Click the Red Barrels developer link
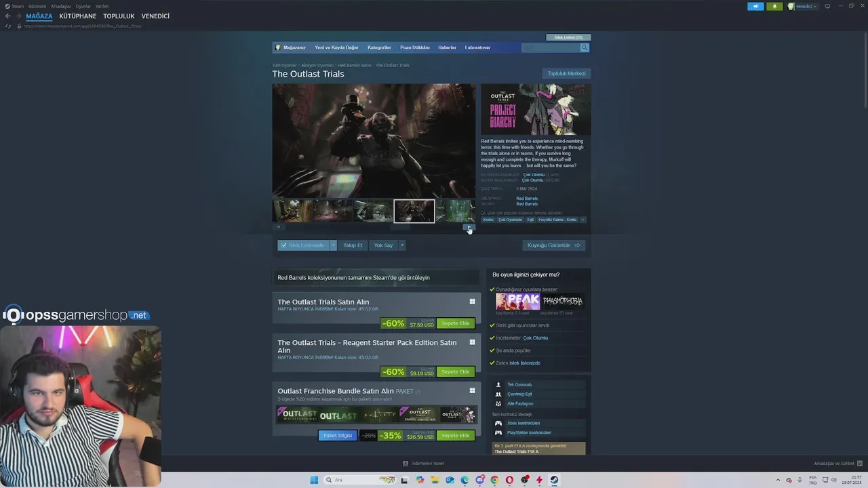 pos(527,199)
